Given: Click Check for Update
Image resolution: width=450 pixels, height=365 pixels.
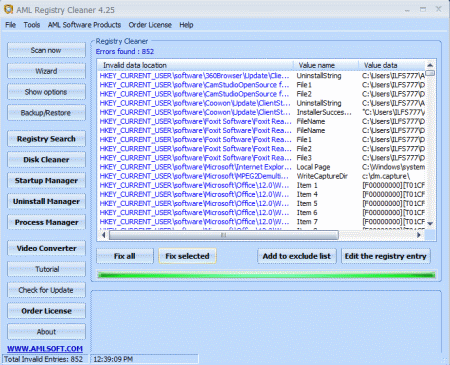Looking at the screenshot, I should [x=46, y=290].
